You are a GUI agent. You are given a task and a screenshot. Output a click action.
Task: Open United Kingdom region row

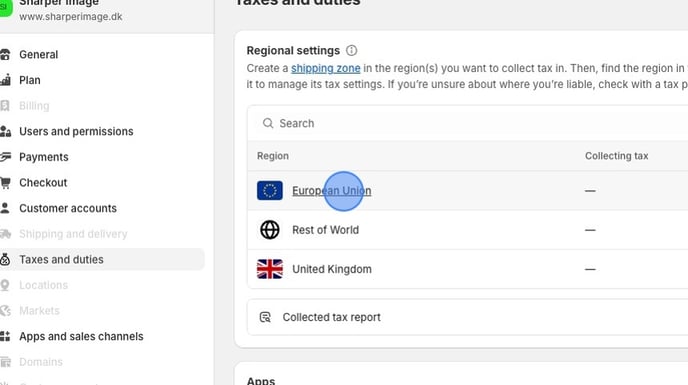[x=468, y=269]
